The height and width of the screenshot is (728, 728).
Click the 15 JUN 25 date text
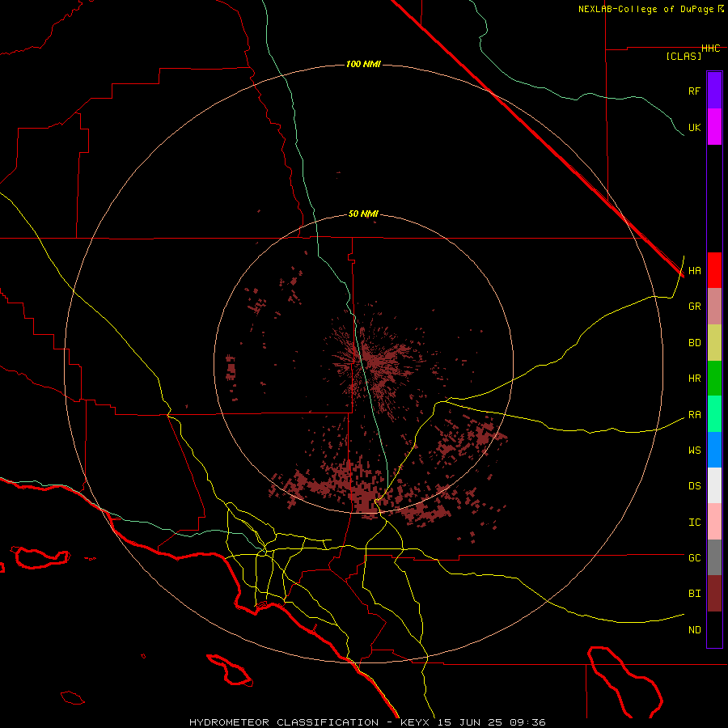click(470, 722)
